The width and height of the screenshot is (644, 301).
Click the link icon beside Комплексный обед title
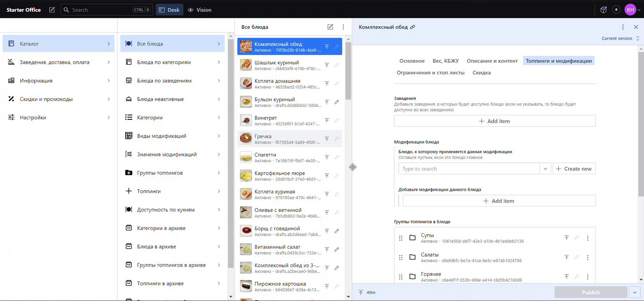[x=412, y=27]
